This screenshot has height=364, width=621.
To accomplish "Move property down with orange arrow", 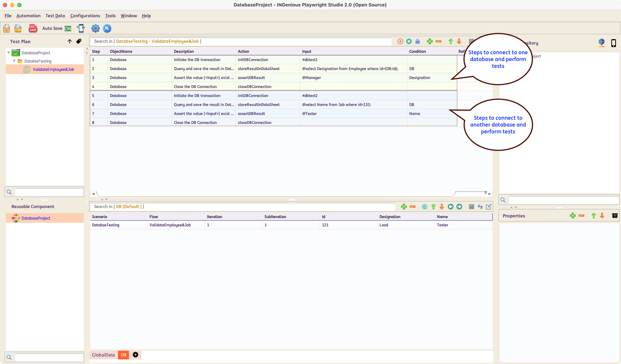I will [602, 216].
